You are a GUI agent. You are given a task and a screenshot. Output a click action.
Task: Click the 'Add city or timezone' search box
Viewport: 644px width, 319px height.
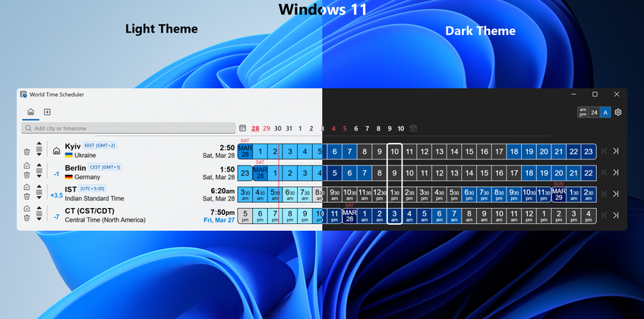tap(128, 128)
